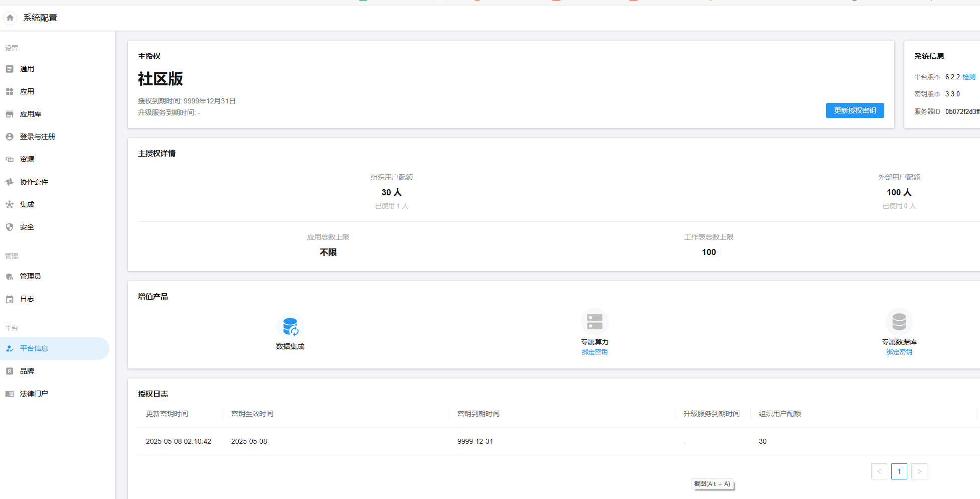Select 平台信息 in the sidebar
This screenshot has height=499, width=980.
(x=34, y=348)
